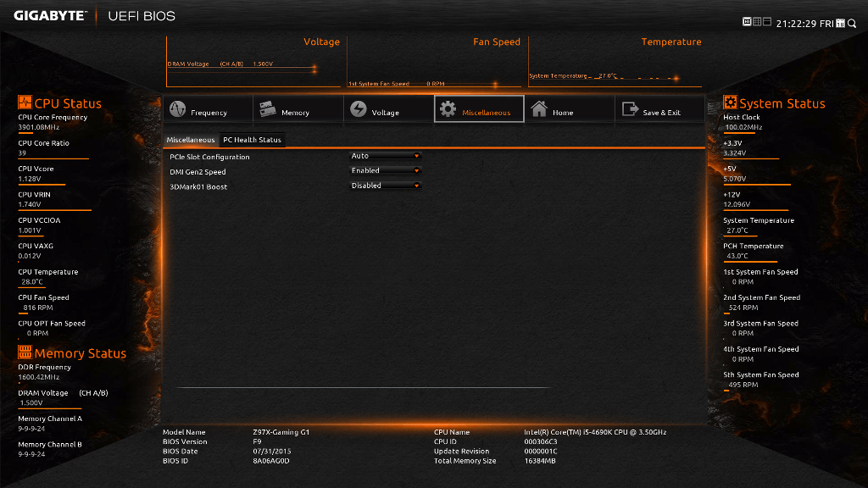Click the System Temperature graph line
The width and height of the screenshot is (868, 488).
(604, 76)
